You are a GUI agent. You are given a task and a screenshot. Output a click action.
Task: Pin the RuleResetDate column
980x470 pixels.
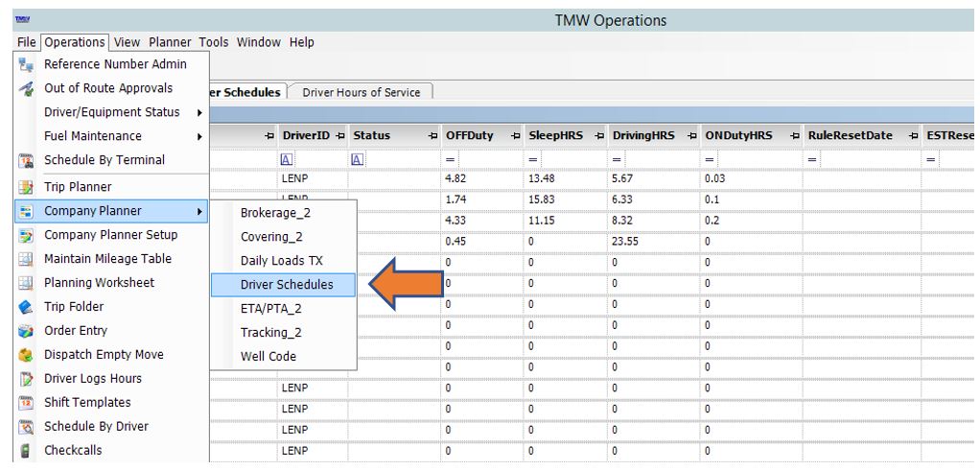pos(914,135)
